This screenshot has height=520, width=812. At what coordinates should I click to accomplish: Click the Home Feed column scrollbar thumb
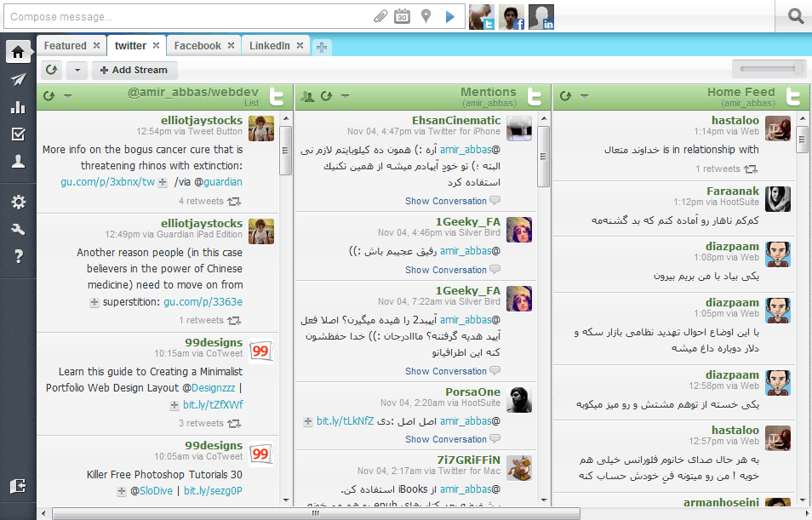[802, 139]
